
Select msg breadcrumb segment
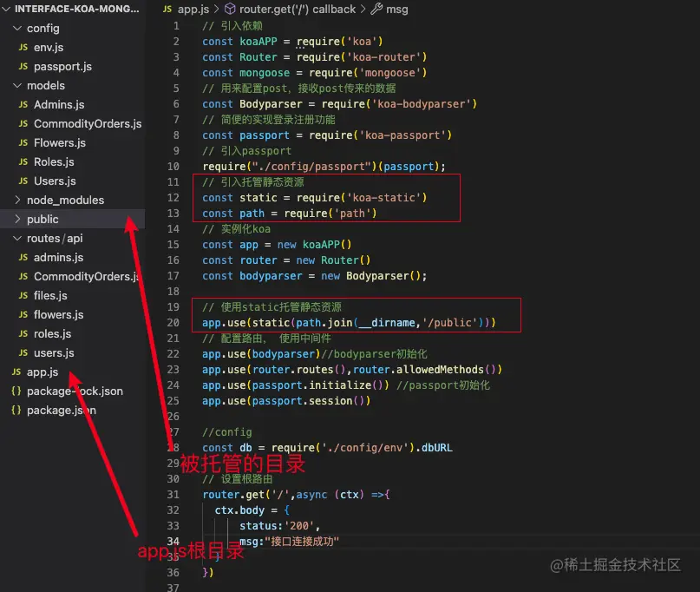pos(397,10)
